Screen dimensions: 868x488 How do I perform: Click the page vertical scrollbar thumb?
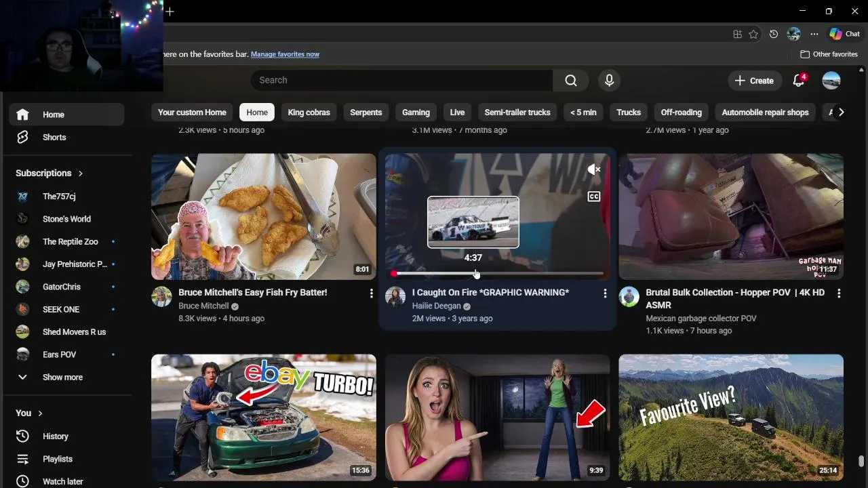coord(862,462)
